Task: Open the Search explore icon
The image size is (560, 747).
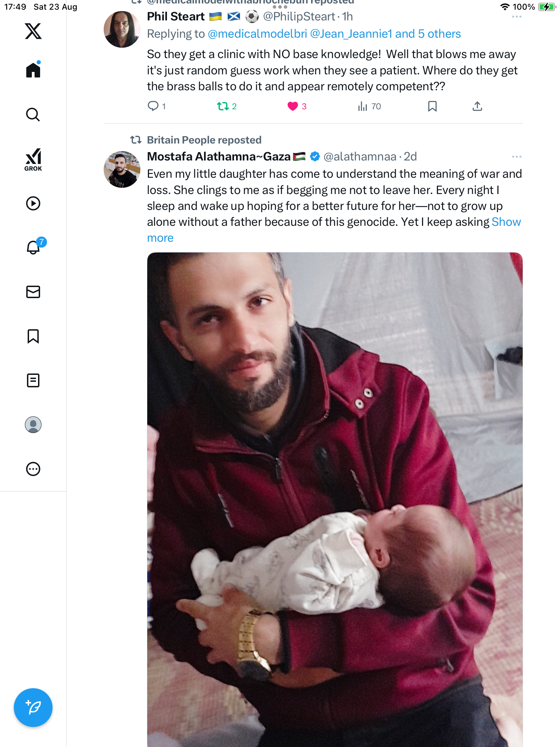Action: [x=33, y=114]
